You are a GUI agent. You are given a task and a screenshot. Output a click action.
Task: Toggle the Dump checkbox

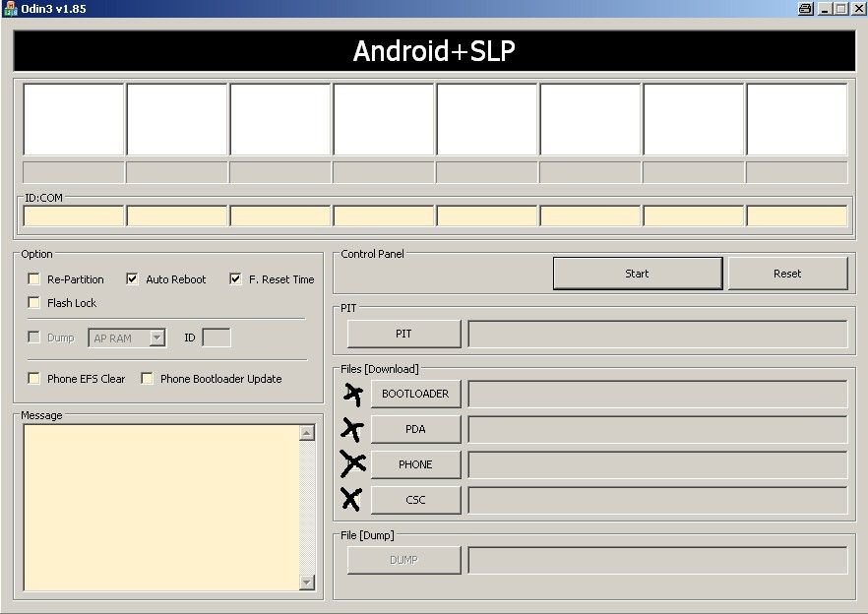(33, 338)
